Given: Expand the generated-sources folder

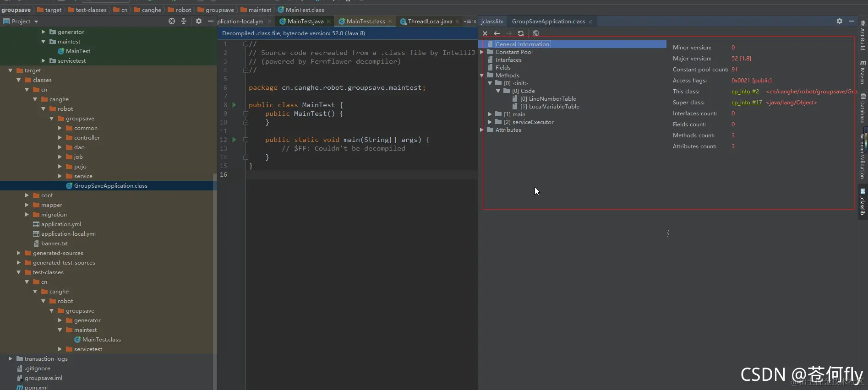Looking at the screenshot, I should (x=18, y=253).
